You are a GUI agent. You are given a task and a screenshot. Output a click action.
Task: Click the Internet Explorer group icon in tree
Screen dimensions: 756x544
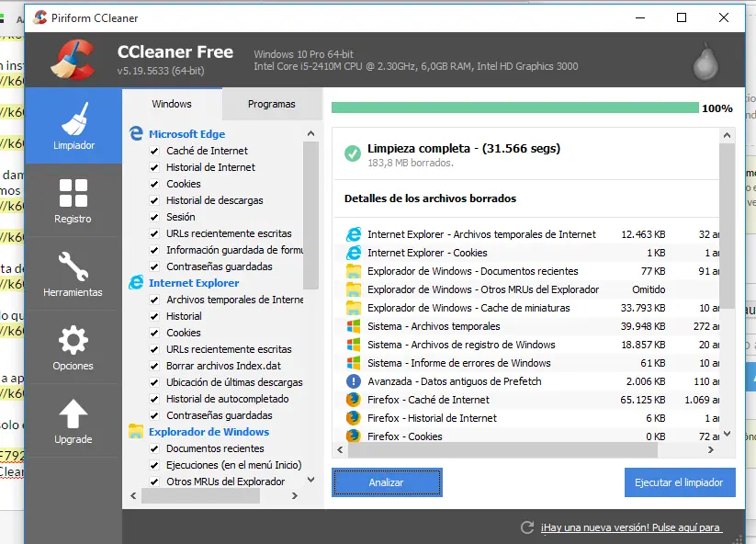(x=136, y=283)
